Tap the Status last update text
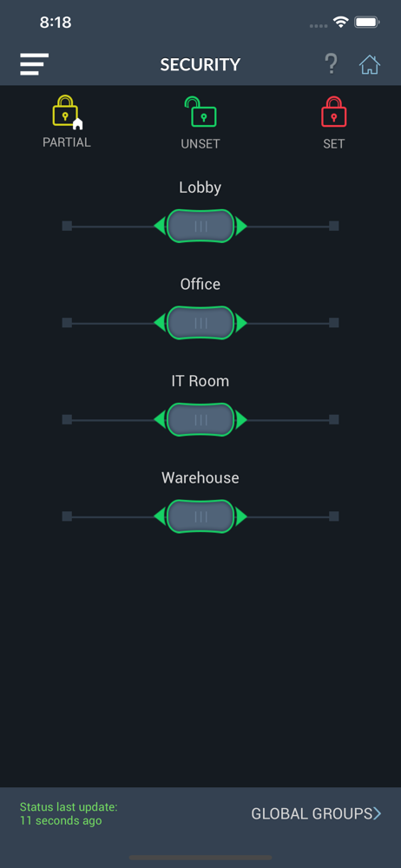The width and height of the screenshot is (401, 868). click(x=69, y=814)
